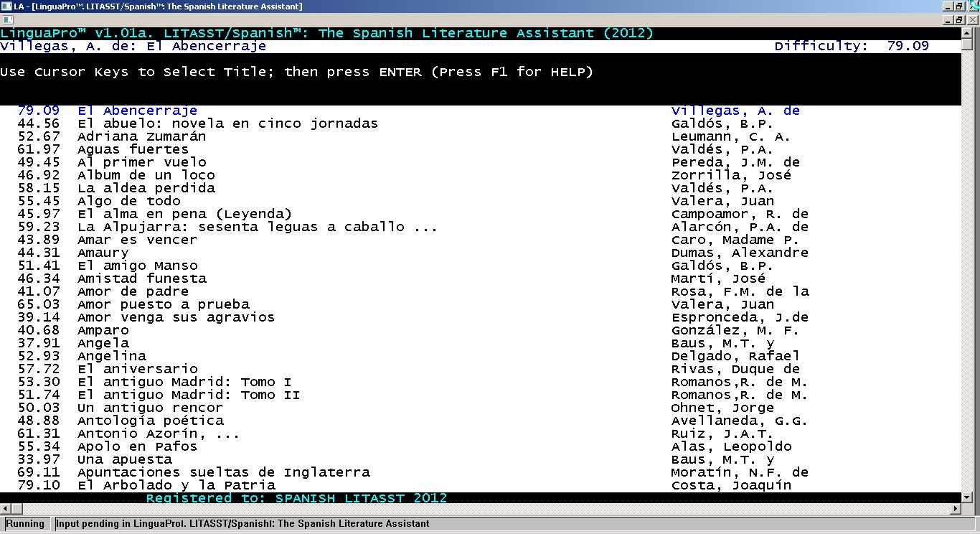Select the title Amor de padre
The height and width of the screenshot is (534, 980).
[133, 291]
